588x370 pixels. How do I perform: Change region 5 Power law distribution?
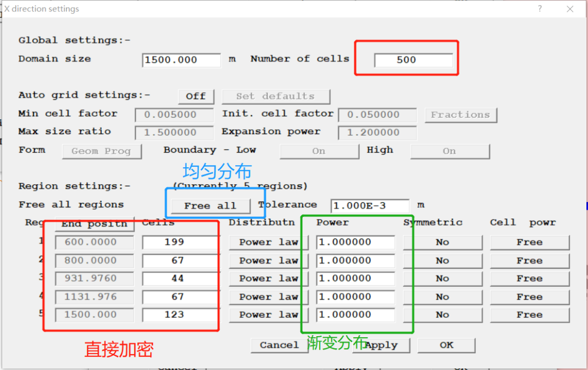[268, 315]
